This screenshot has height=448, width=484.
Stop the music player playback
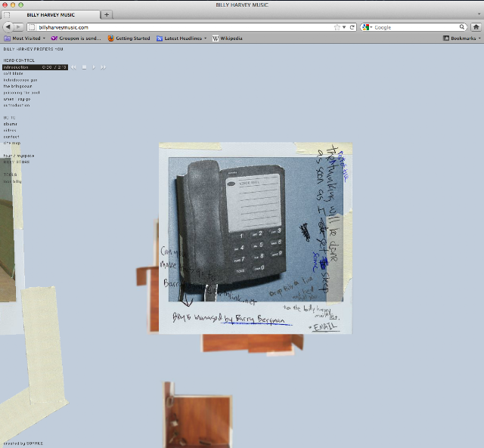[x=84, y=67]
